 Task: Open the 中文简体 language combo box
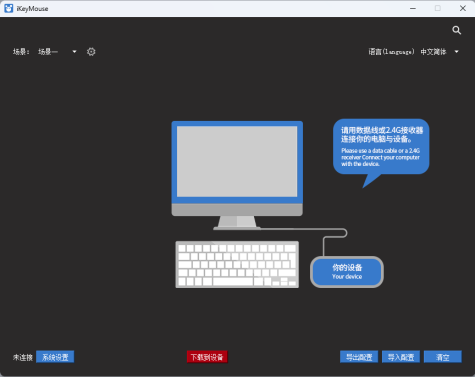440,52
